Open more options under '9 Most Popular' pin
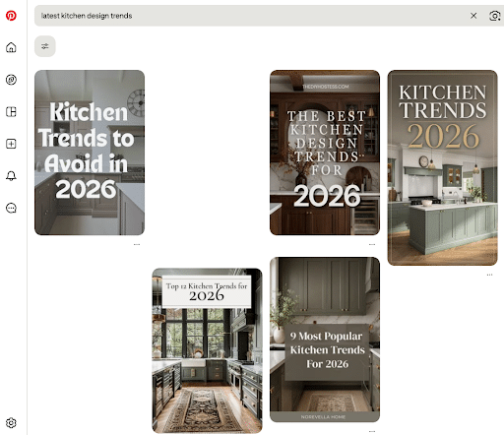Viewport: 504px width, 435px height. pyautogui.click(x=372, y=431)
